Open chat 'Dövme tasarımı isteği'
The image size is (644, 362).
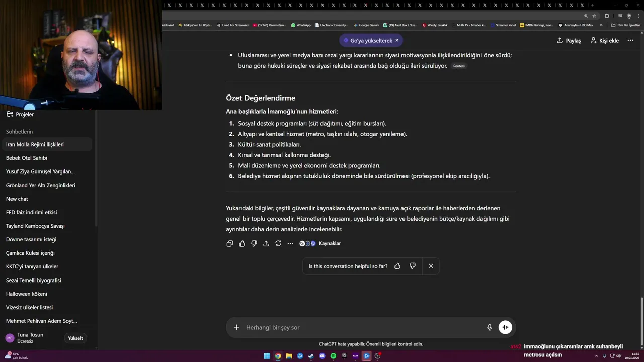click(46, 239)
